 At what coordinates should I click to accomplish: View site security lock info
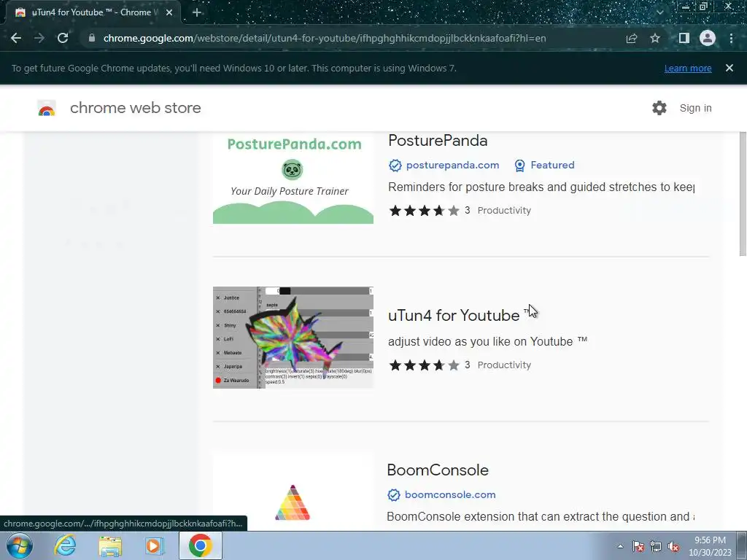click(92, 38)
